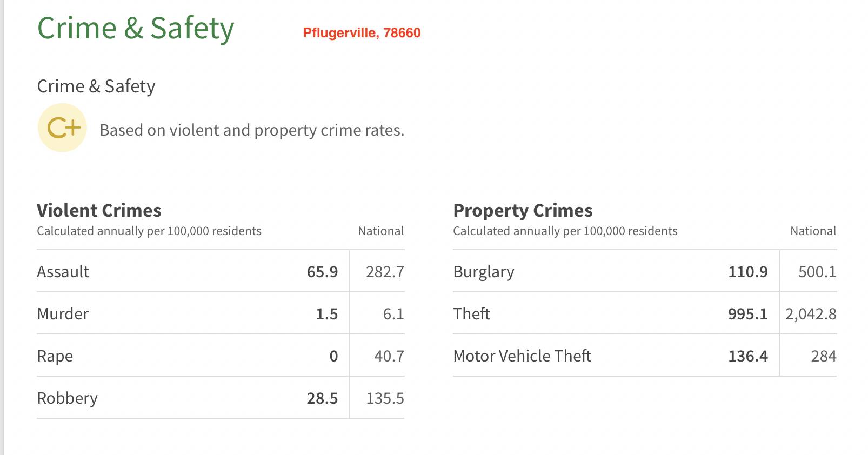Select the Motor Vehicle Theft row label
This screenshot has height=455, width=868.
(522, 356)
